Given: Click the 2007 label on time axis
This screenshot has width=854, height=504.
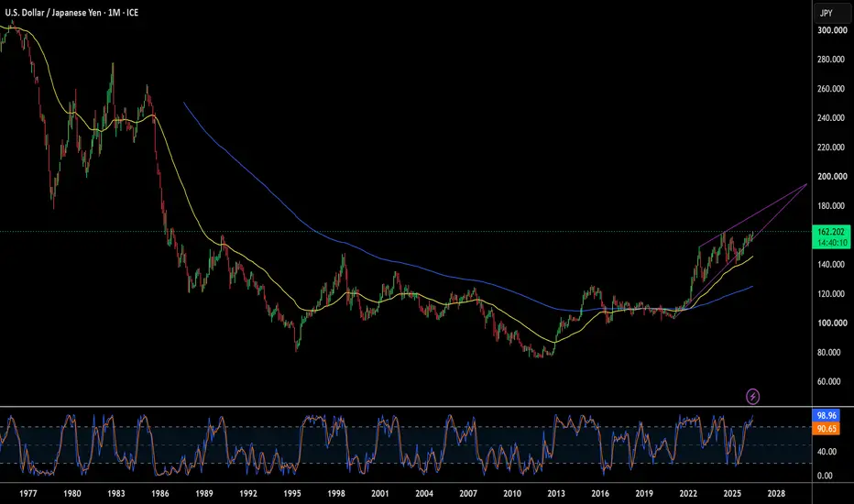Looking at the screenshot, I should coord(468,494).
